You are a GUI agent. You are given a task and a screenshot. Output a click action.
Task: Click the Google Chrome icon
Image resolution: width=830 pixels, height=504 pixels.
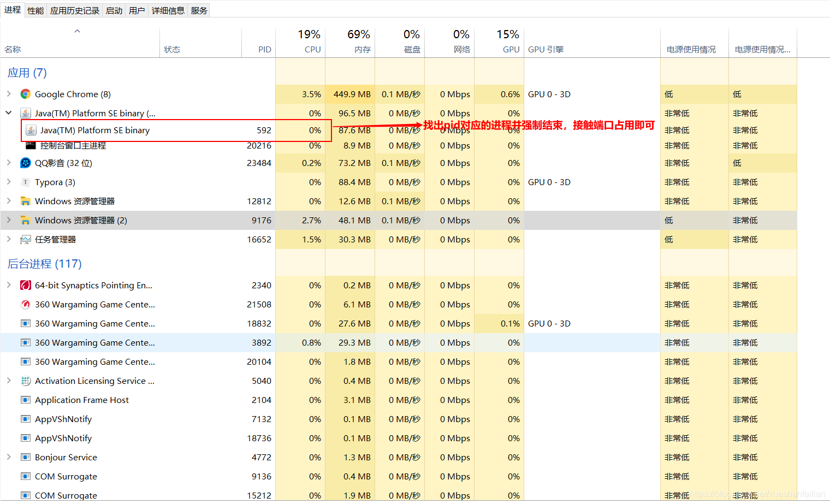(25, 94)
